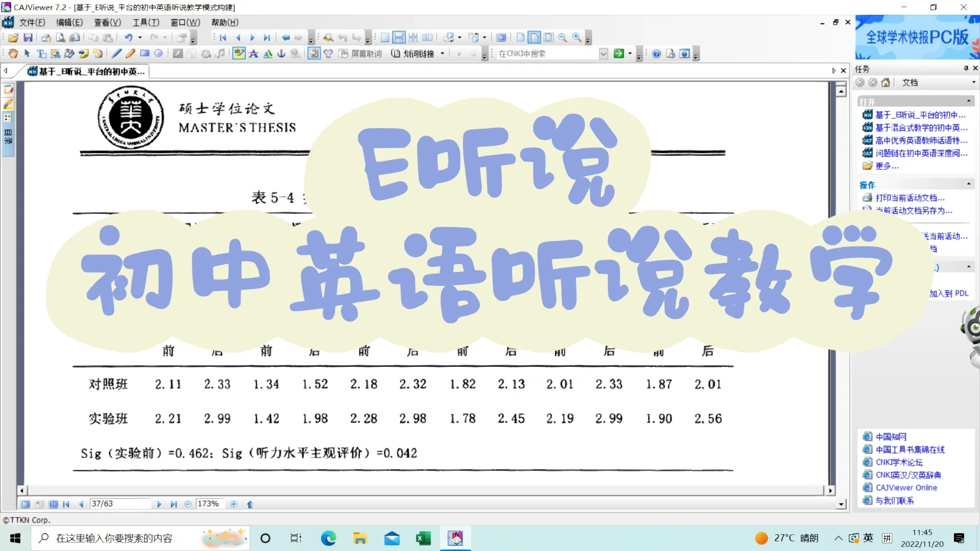Screen dimensions: 980x551
Task: Toggle the Highlight text tool
Action: [x=239, y=54]
